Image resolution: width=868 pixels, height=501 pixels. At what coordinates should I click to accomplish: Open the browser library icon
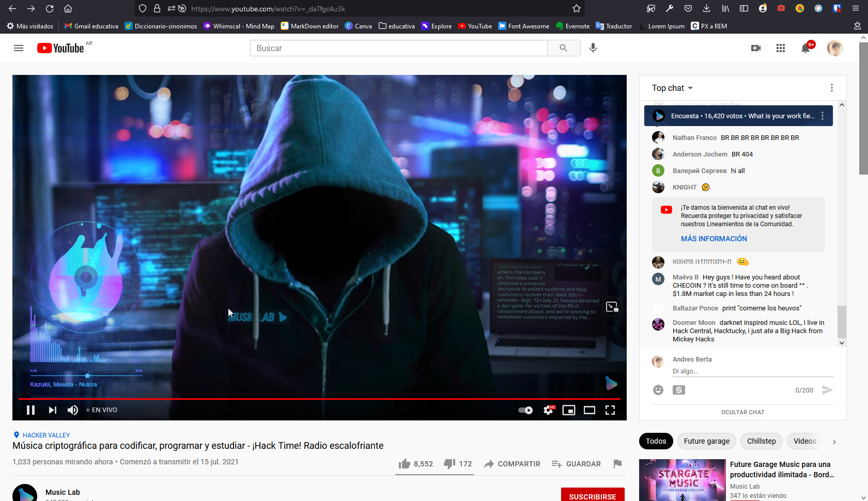point(725,9)
